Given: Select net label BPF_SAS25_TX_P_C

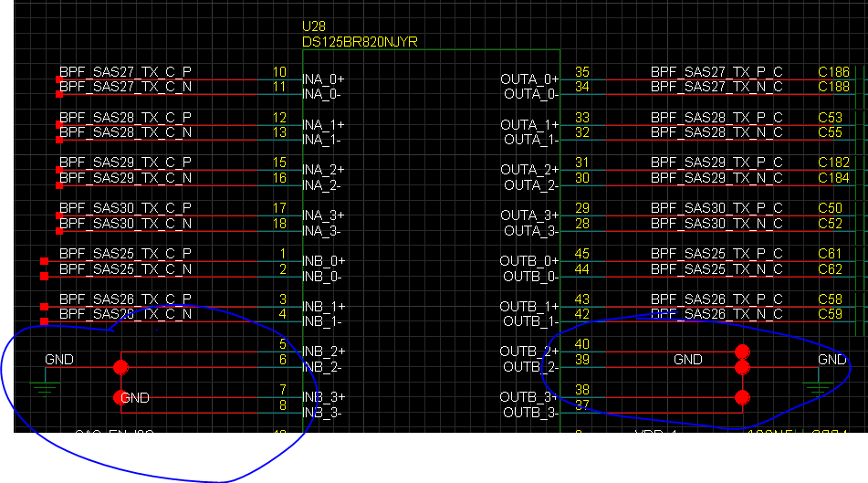Looking at the screenshot, I should click(716, 254).
